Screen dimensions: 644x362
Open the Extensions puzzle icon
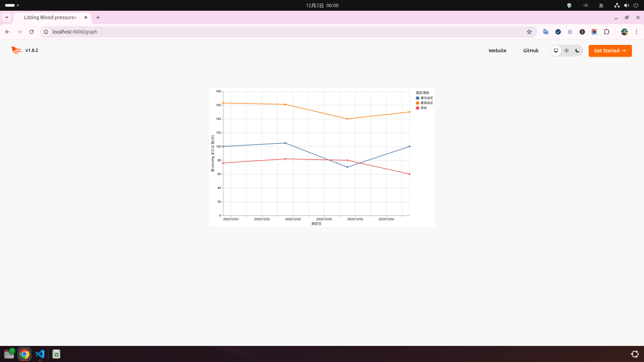point(606,32)
